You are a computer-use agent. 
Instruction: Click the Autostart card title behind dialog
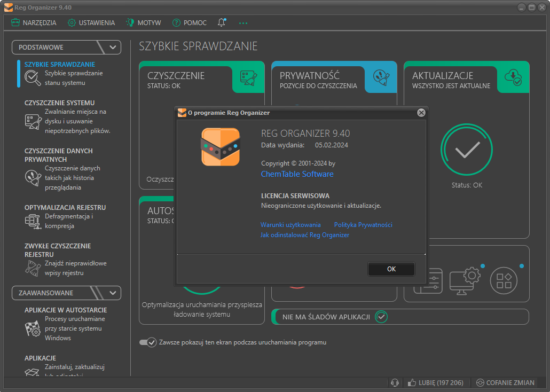tap(161, 210)
